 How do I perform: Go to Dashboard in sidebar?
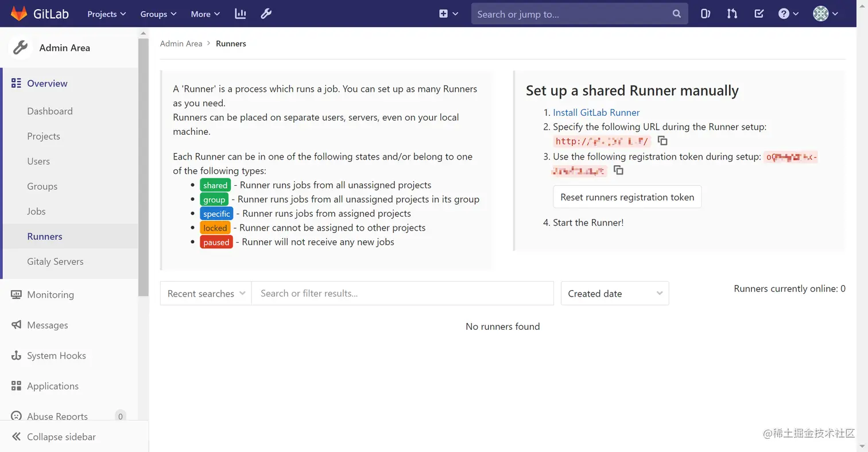click(50, 111)
